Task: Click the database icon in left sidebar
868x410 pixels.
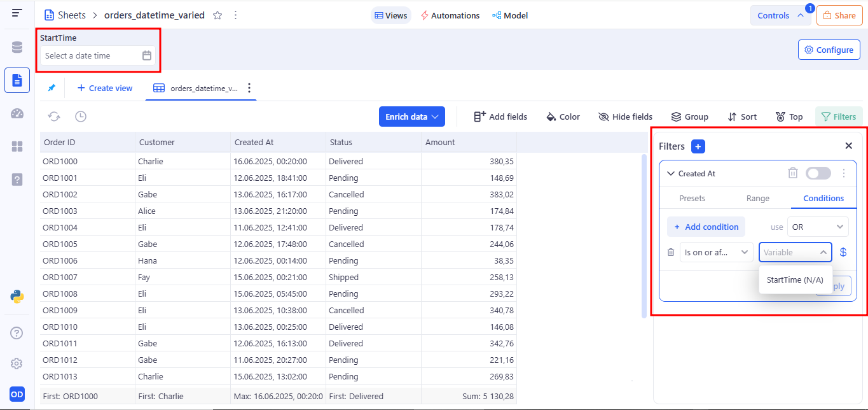Action: coord(17,47)
